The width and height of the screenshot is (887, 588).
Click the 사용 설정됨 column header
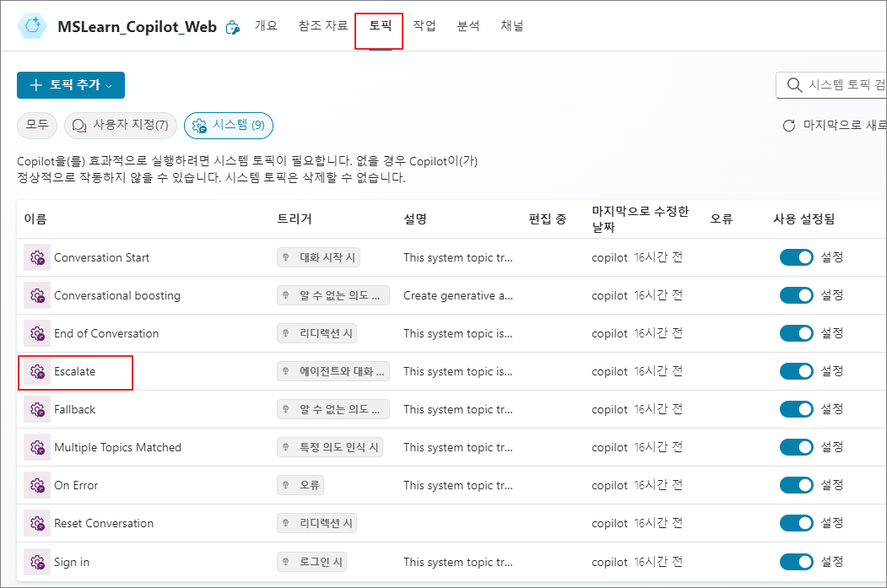(803, 218)
